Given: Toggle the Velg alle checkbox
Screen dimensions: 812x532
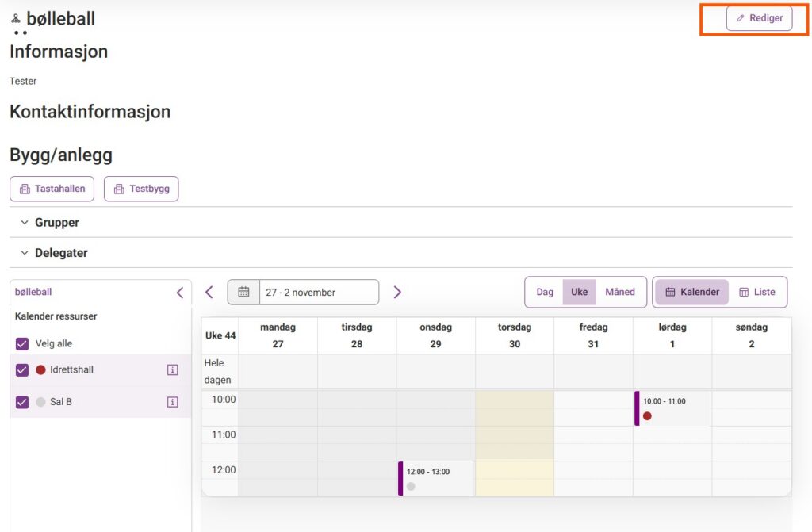Looking at the screenshot, I should 22,344.
